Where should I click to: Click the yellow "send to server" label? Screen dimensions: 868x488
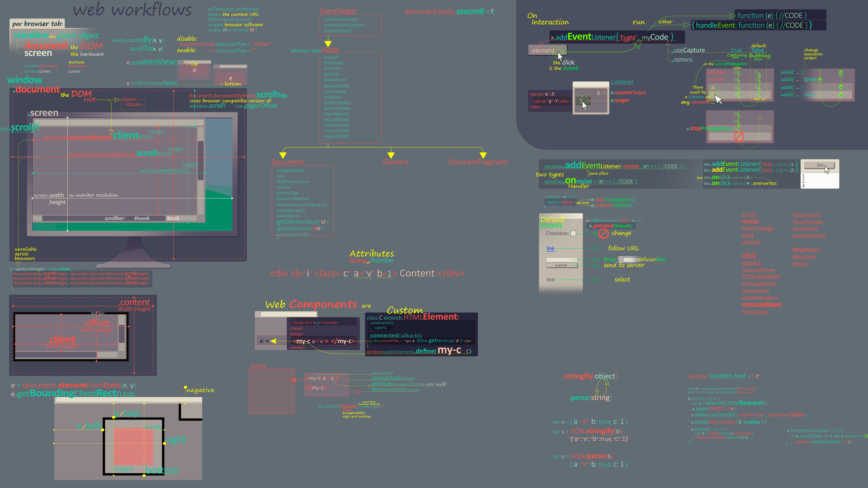coord(624,265)
